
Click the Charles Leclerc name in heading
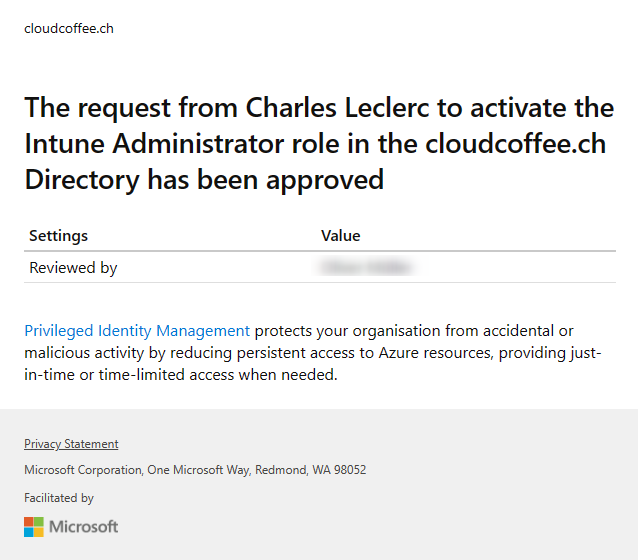[x=337, y=108]
